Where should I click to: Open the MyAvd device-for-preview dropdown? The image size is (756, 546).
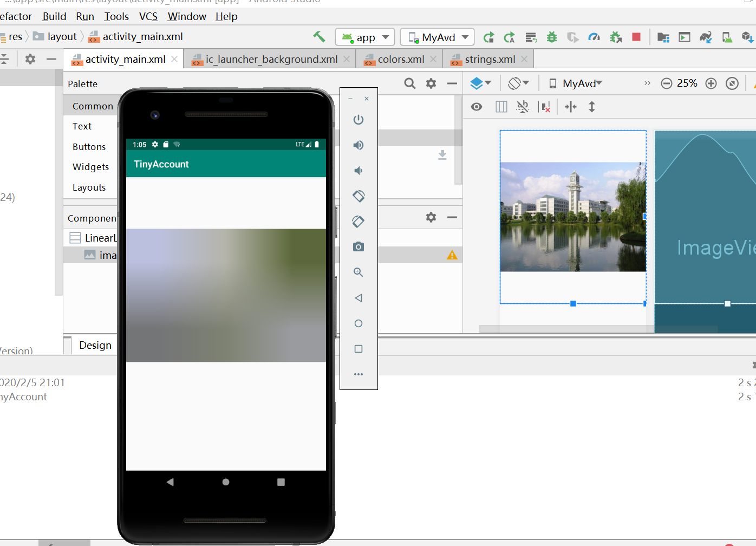pyautogui.click(x=576, y=83)
